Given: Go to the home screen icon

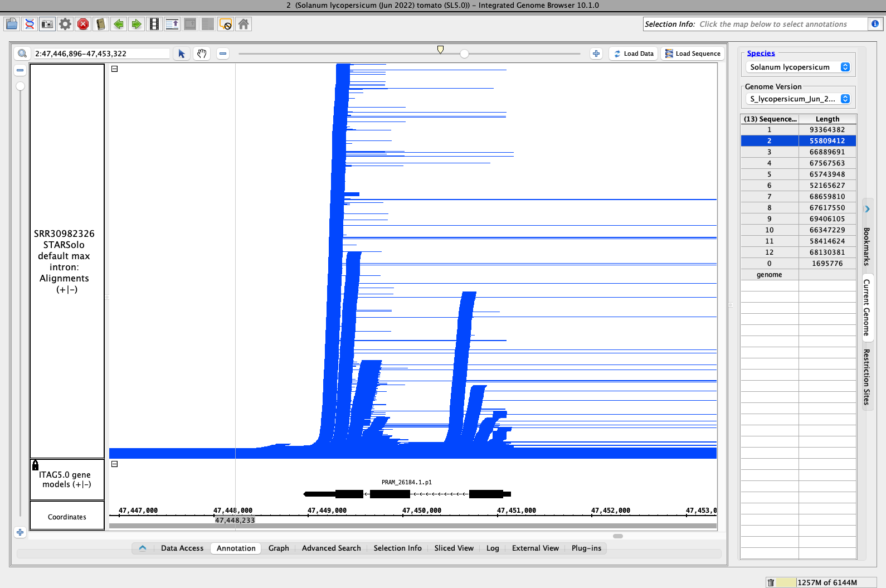Looking at the screenshot, I should click(x=244, y=24).
